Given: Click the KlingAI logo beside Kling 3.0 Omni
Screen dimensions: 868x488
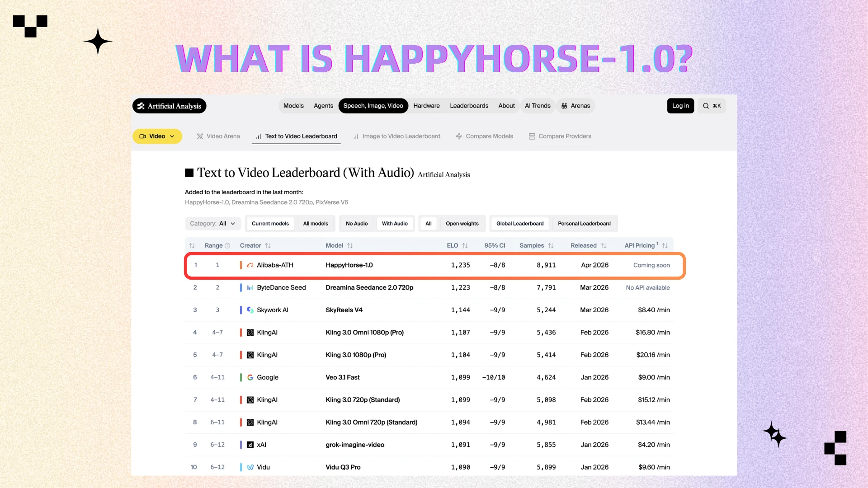Looking at the screenshot, I should point(250,332).
